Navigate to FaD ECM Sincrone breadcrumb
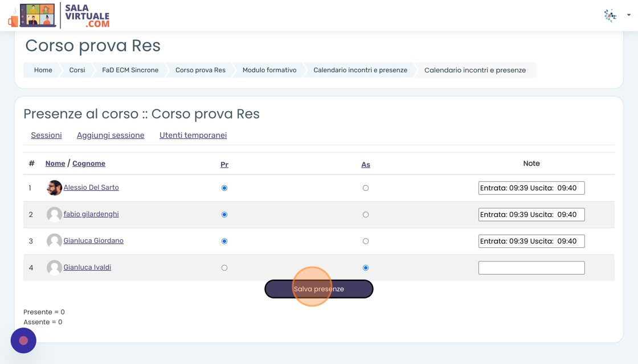The height and width of the screenshot is (364, 638). [130, 70]
